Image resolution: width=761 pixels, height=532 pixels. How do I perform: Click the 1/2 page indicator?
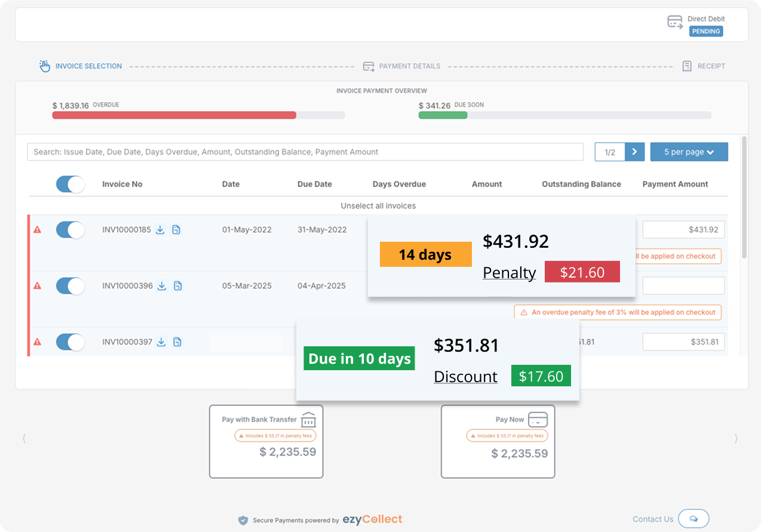[610, 152]
